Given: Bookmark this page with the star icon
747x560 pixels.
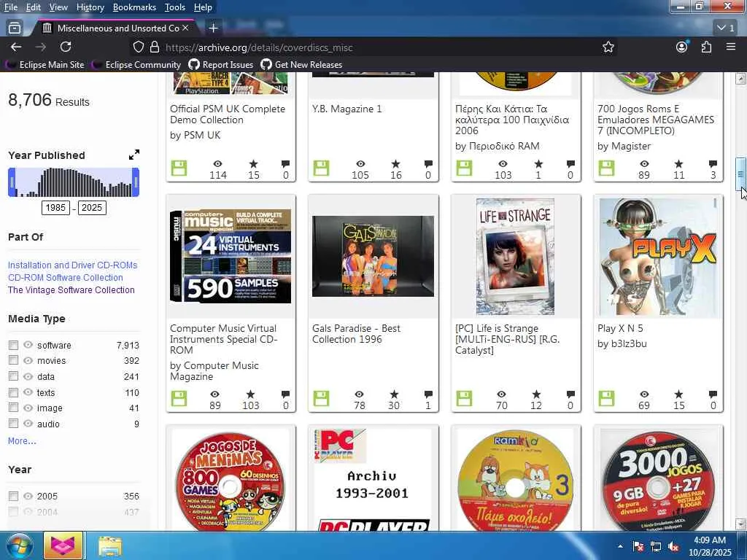Looking at the screenshot, I should (x=608, y=47).
